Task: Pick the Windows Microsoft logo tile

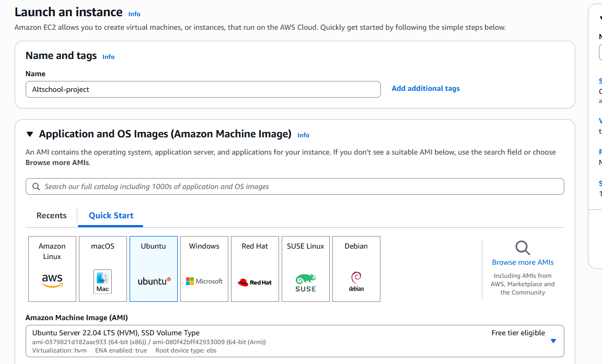Action: pyautogui.click(x=204, y=269)
